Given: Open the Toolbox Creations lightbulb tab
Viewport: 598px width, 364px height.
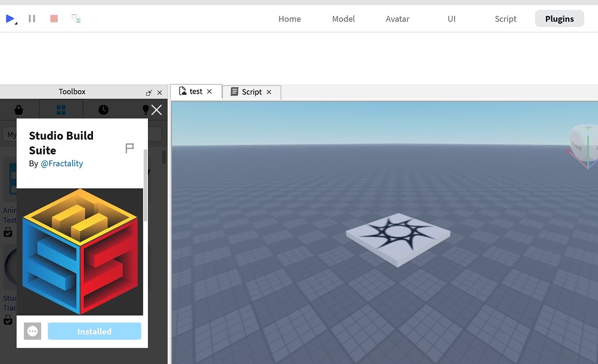Looking at the screenshot, I should 145,110.
